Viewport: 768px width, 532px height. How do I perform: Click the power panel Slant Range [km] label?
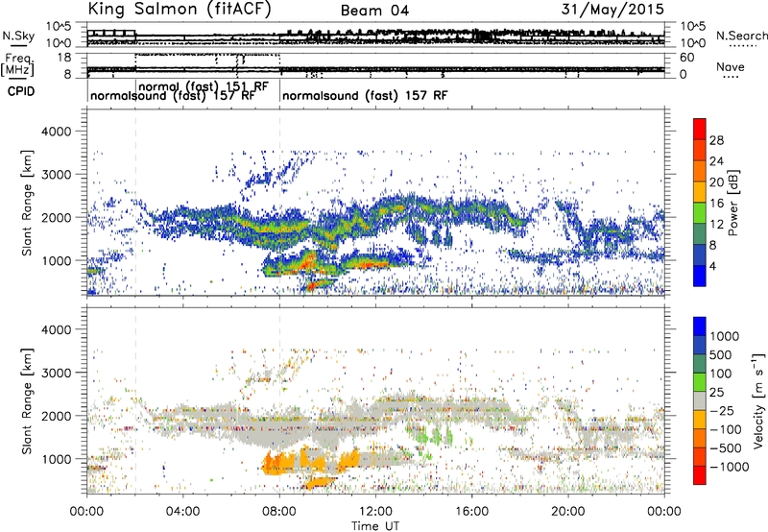click(27, 203)
